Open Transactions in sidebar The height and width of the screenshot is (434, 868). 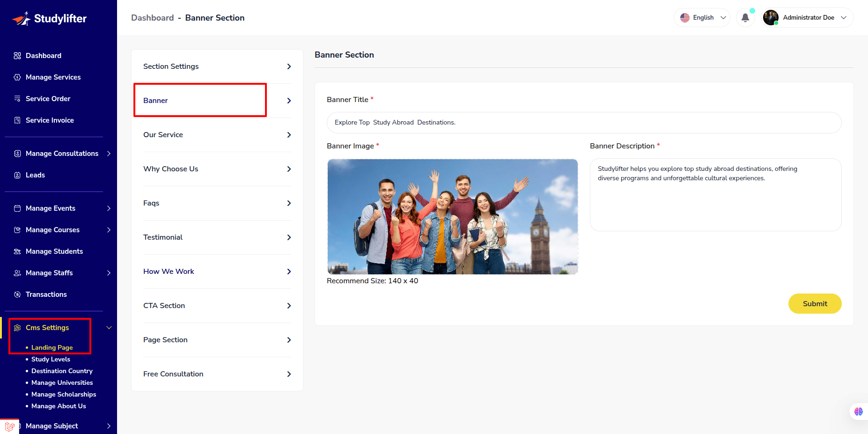click(46, 294)
